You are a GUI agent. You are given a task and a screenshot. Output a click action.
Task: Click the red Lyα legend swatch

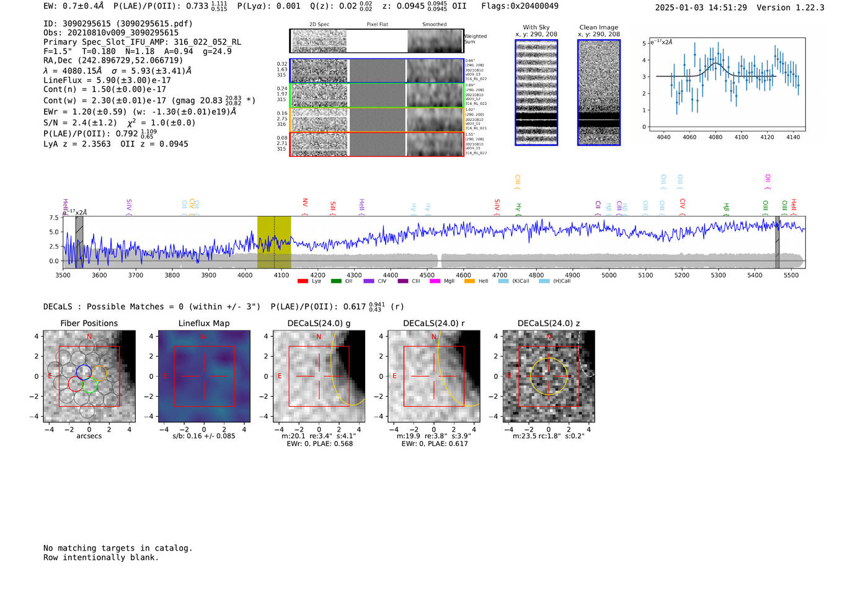click(303, 282)
